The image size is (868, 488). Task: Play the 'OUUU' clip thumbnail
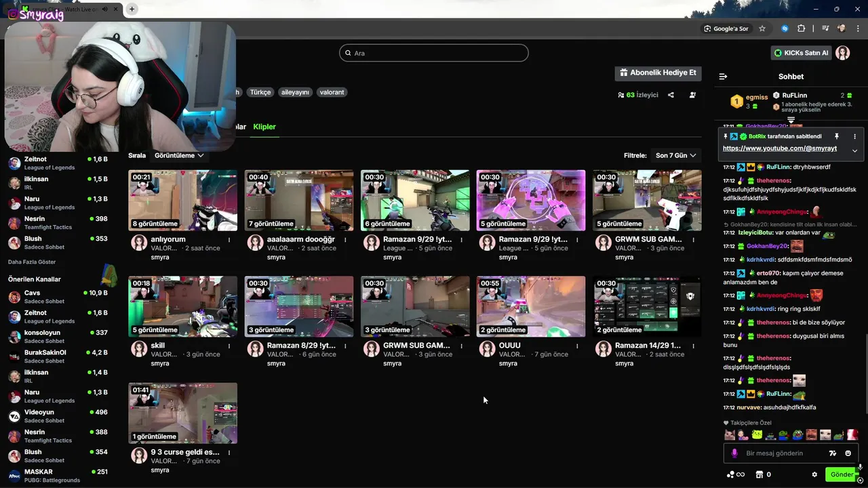coord(531,306)
